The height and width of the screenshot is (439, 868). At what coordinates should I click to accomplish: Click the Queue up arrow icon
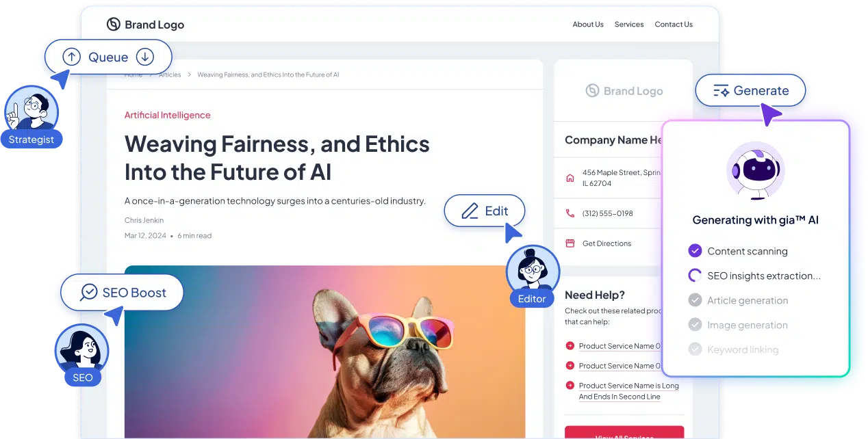[71, 57]
